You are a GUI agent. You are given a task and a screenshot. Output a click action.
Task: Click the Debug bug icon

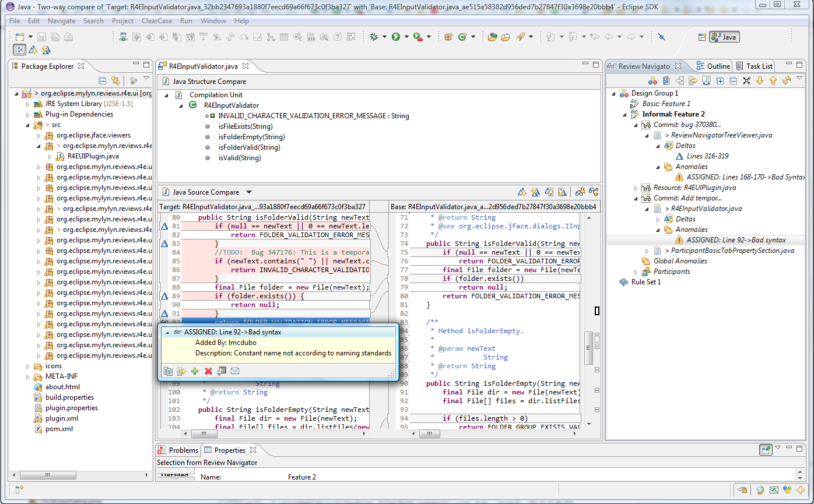coord(374,37)
